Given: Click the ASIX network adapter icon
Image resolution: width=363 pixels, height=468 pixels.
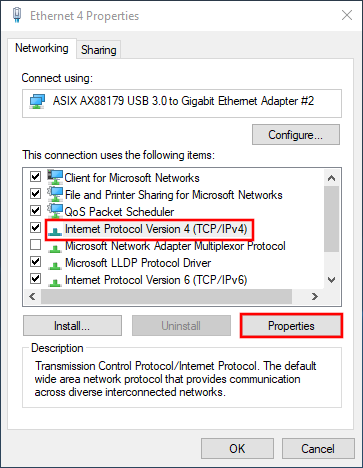Looking at the screenshot, I should coord(37,102).
